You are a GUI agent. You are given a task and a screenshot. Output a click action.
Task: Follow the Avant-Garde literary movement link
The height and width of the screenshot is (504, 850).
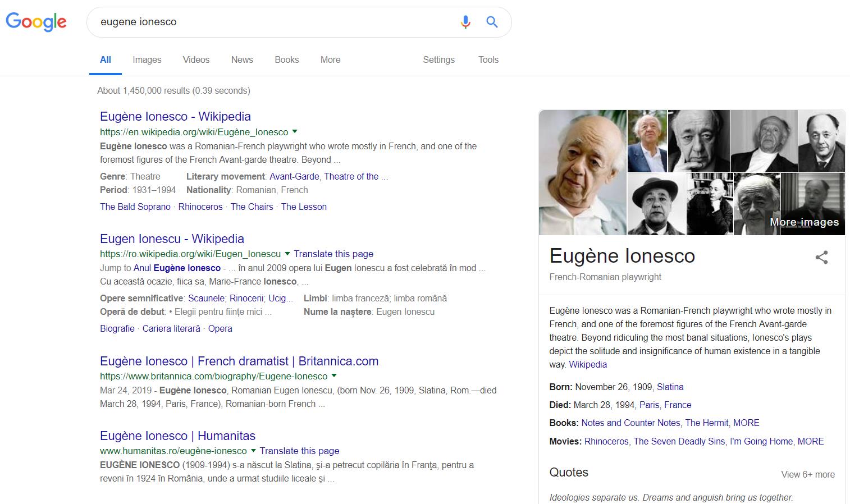294,176
